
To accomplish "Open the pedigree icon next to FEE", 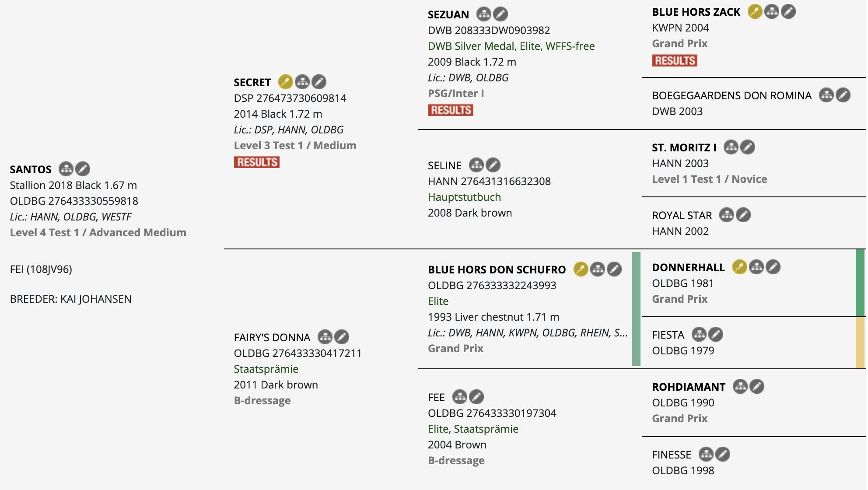I will point(460,397).
